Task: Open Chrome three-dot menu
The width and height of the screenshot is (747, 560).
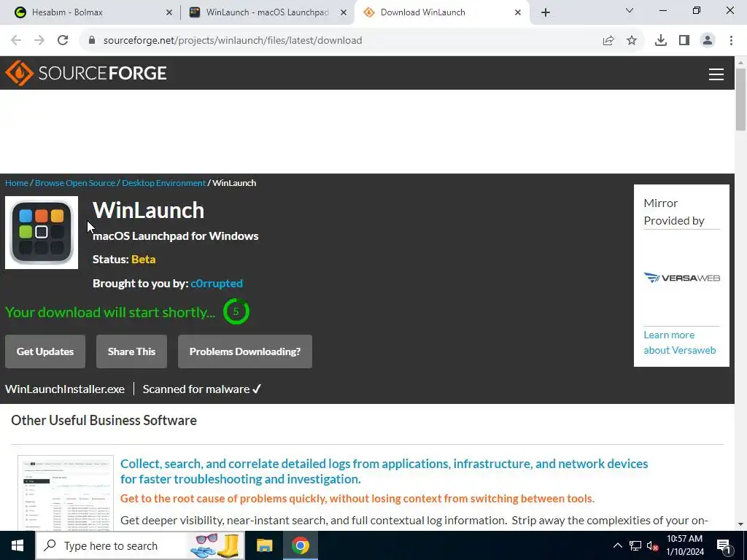Action: tap(731, 41)
